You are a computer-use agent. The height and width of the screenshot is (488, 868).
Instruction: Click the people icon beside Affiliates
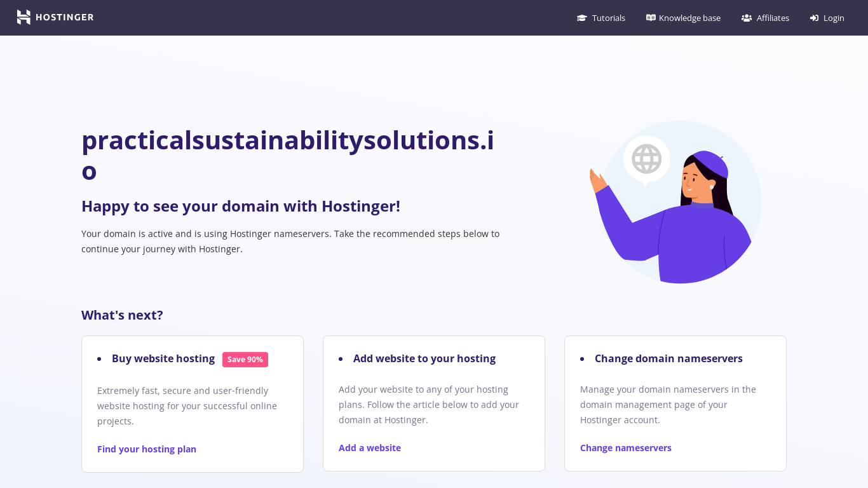(747, 18)
